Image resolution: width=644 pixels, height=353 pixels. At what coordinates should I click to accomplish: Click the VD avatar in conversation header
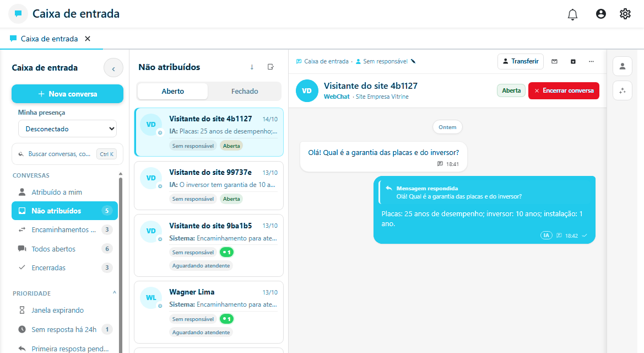tap(307, 91)
